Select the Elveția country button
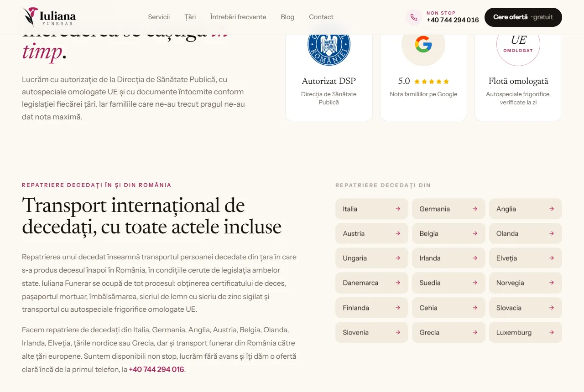 tap(526, 258)
